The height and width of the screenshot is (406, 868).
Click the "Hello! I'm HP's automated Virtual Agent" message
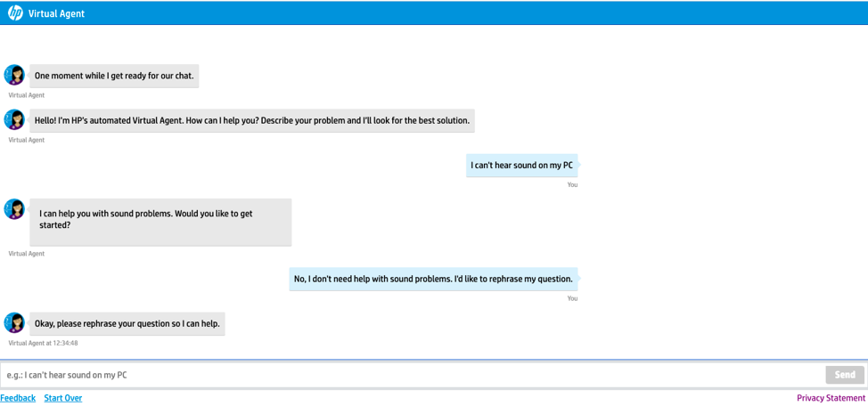tap(251, 120)
